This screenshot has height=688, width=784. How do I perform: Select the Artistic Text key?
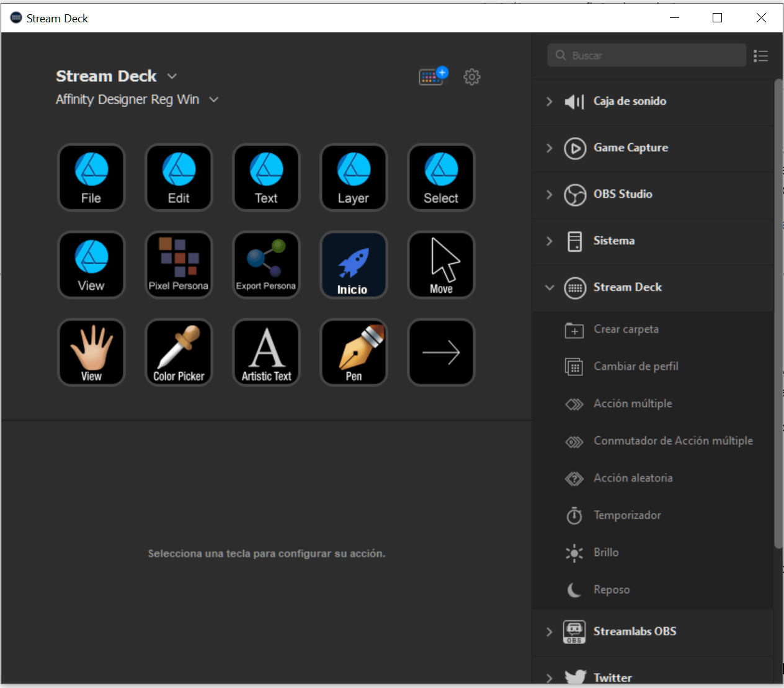pyautogui.click(x=266, y=352)
